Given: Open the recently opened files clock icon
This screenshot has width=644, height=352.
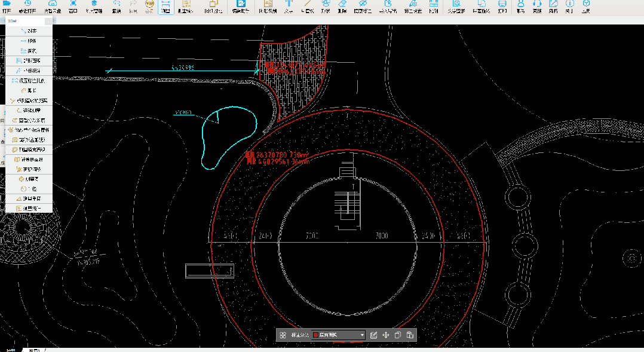Looking at the screenshot, I should pyautogui.click(x=27, y=7).
